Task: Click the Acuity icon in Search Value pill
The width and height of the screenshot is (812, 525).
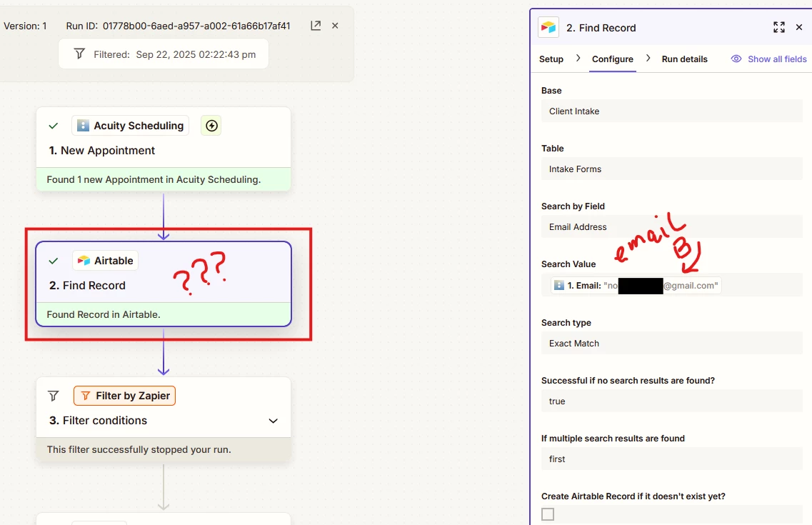Action: pos(558,285)
